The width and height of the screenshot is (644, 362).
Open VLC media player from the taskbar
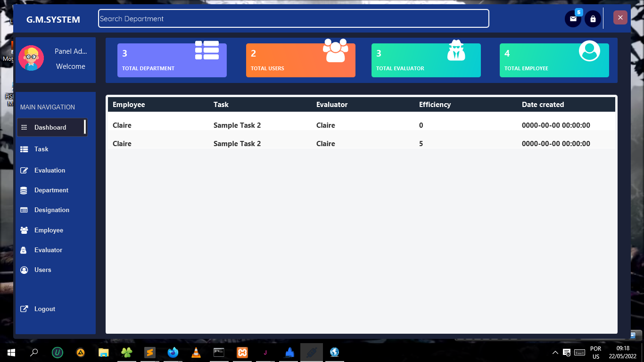196,352
